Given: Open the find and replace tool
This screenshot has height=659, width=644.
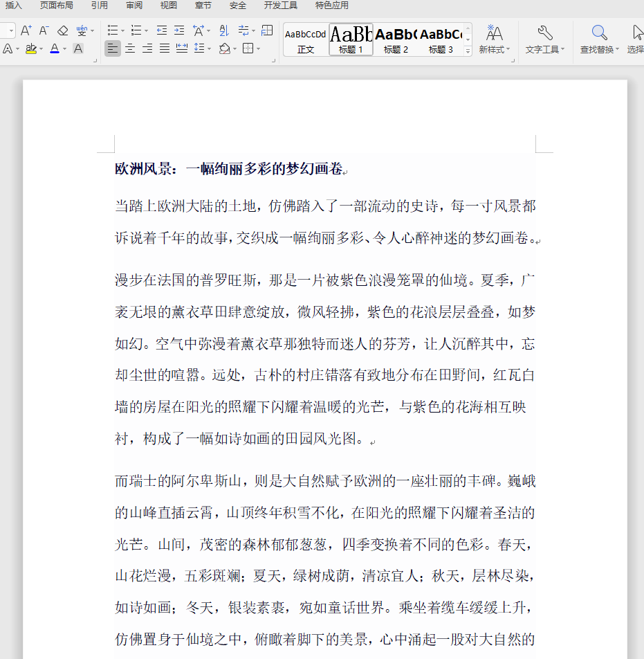Looking at the screenshot, I should [x=598, y=38].
